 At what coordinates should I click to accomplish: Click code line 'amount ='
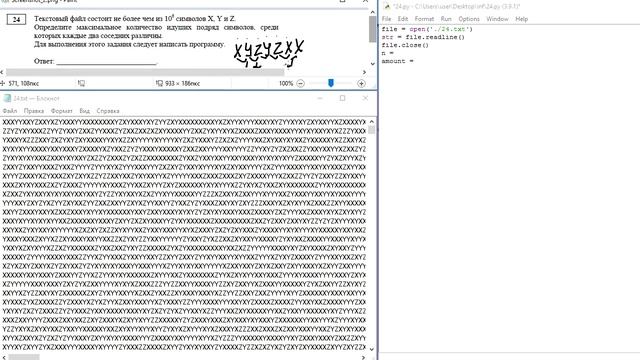click(398, 61)
